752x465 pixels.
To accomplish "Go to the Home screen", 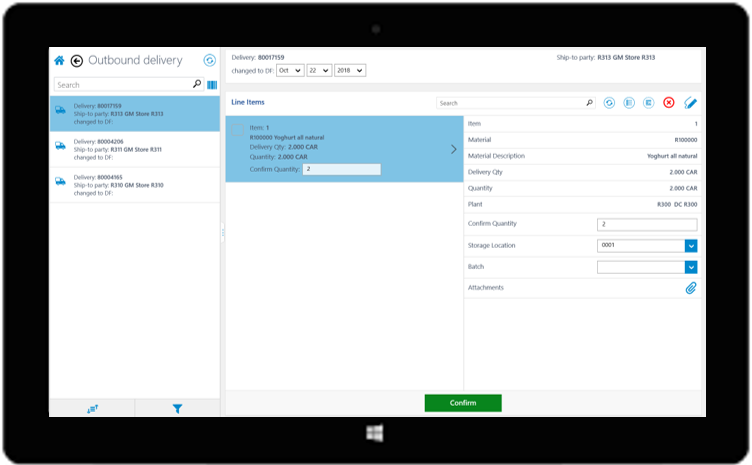I will click(60, 61).
